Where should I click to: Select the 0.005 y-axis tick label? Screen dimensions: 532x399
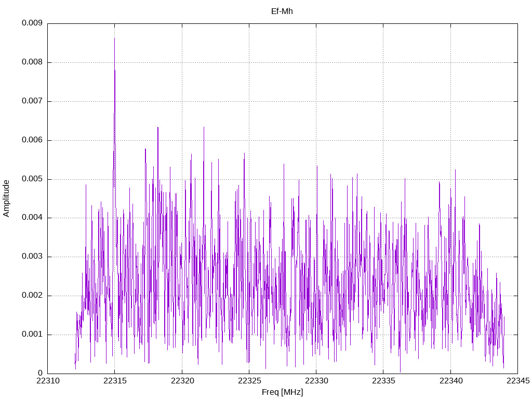tap(32, 179)
